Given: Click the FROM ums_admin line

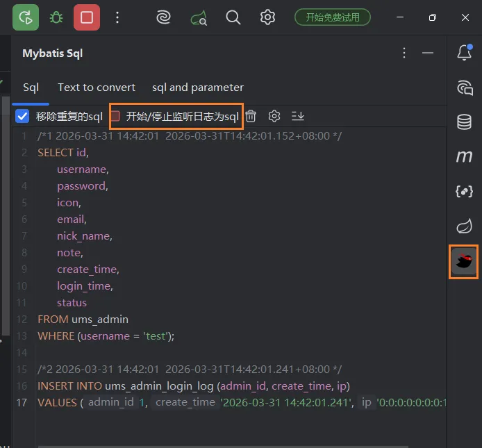Looking at the screenshot, I should point(83,320).
